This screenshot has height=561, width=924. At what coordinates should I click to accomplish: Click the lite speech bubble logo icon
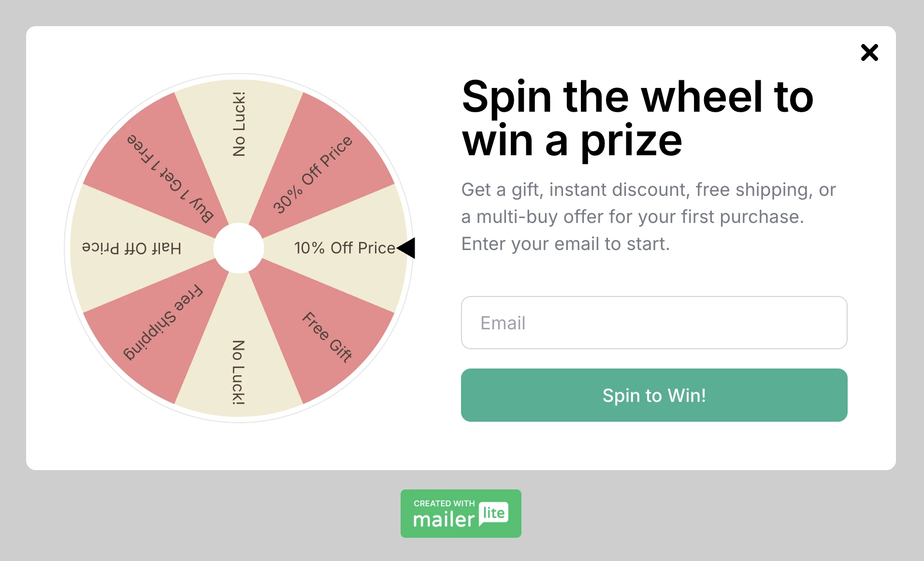tap(493, 514)
